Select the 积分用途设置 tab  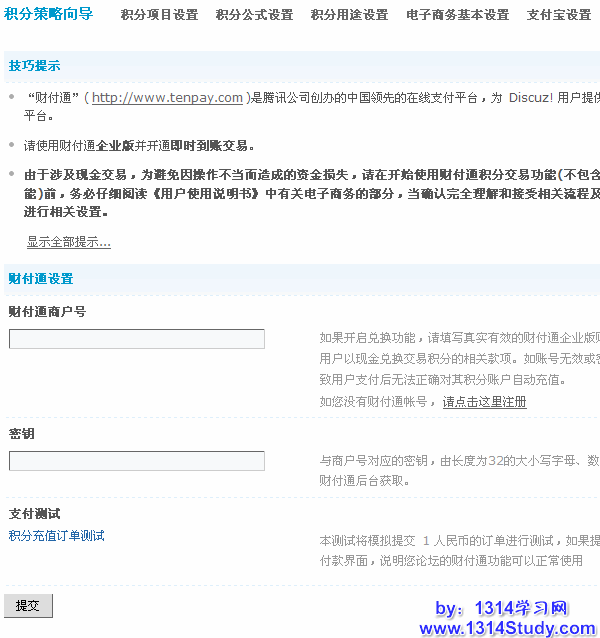349,15
